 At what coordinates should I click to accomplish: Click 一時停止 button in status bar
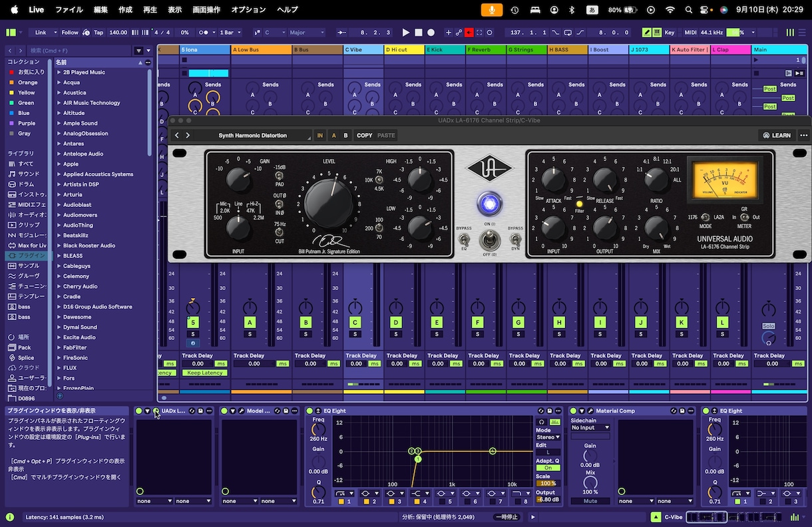coord(507,517)
